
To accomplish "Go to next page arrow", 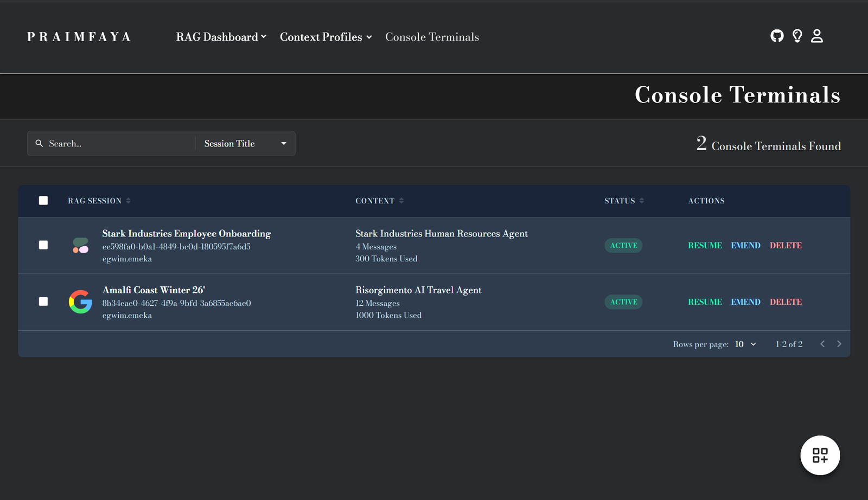I will (839, 344).
